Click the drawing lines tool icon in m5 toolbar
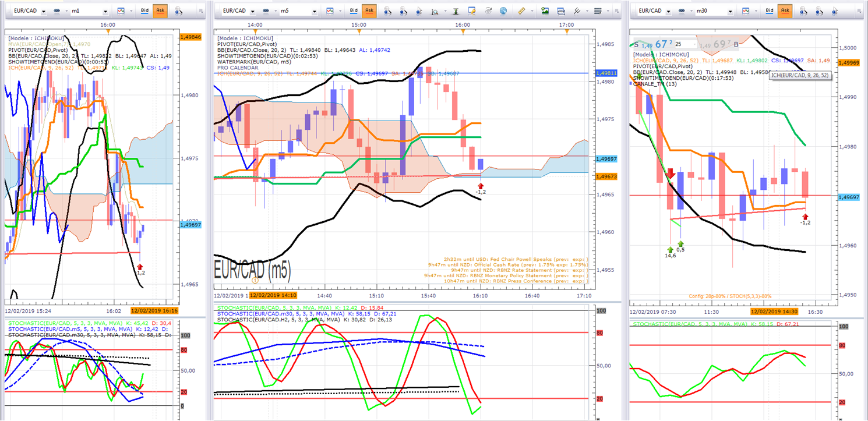Viewport: 868px width, 421px height. coord(577,11)
